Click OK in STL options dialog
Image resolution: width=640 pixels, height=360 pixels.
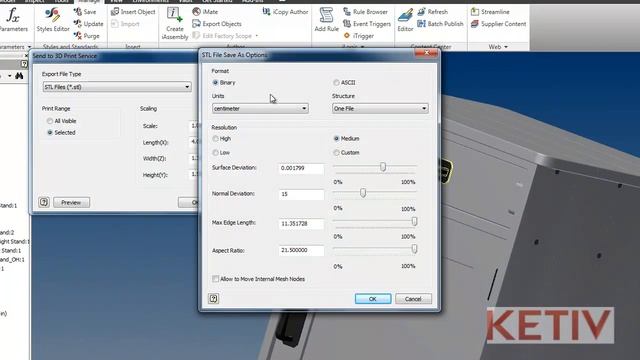click(373, 299)
